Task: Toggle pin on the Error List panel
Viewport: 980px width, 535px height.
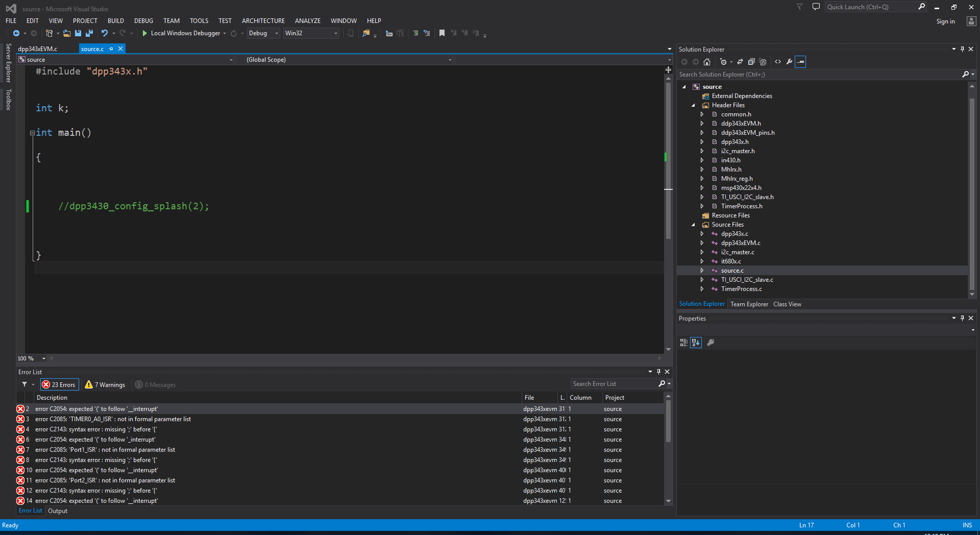Action: [x=658, y=372]
